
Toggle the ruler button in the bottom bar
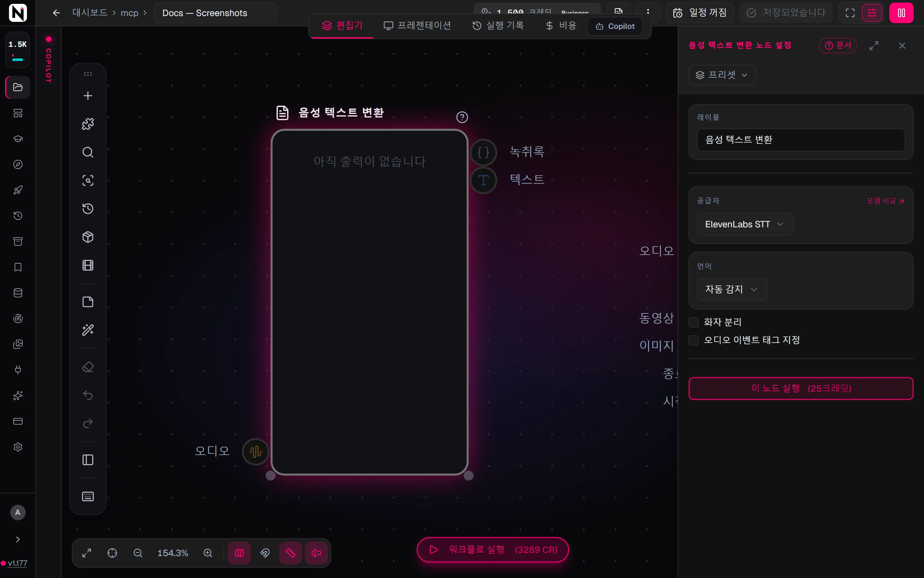291,553
